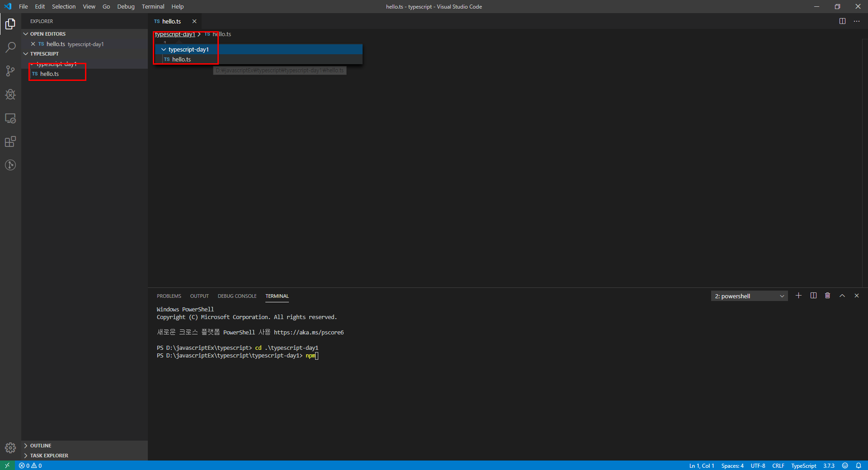Switch to the Output panel tab
868x470 pixels.
pyautogui.click(x=199, y=296)
